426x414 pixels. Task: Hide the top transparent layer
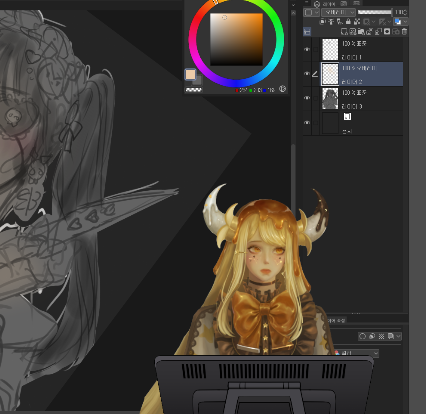coord(307,49)
